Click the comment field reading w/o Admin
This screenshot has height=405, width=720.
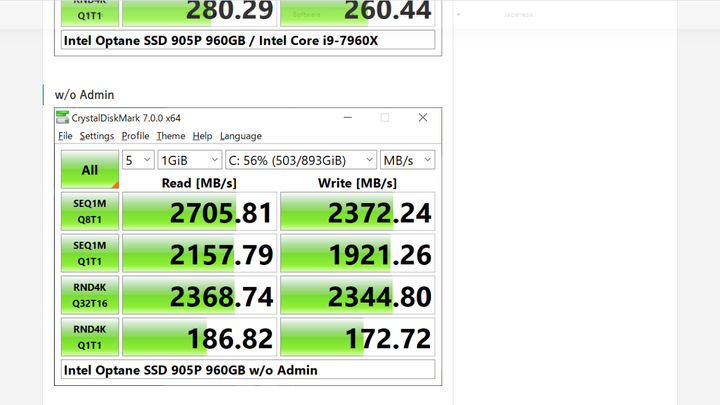[248, 370]
